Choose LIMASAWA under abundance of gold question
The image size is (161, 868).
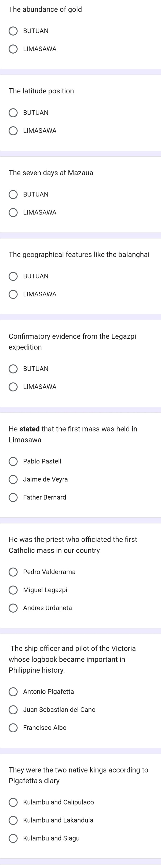click(x=13, y=49)
